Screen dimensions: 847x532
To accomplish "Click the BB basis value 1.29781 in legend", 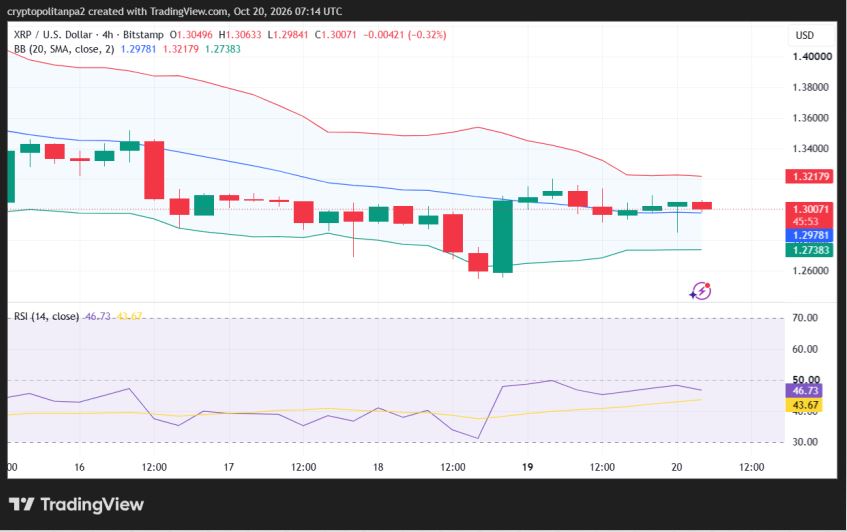I will pos(138,49).
